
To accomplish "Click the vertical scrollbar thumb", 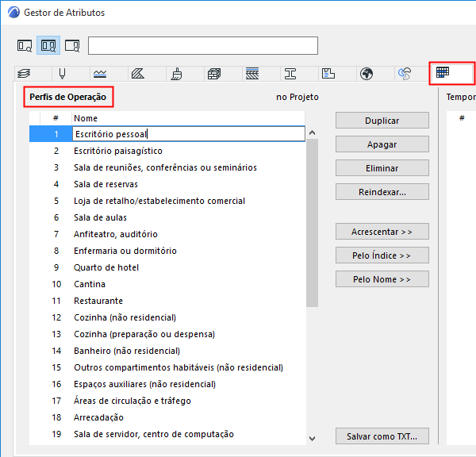I will (312, 223).
